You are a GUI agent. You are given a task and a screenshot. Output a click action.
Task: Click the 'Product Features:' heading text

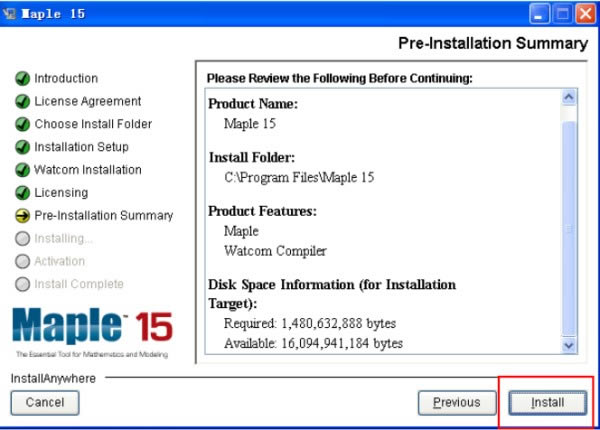coord(262,211)
